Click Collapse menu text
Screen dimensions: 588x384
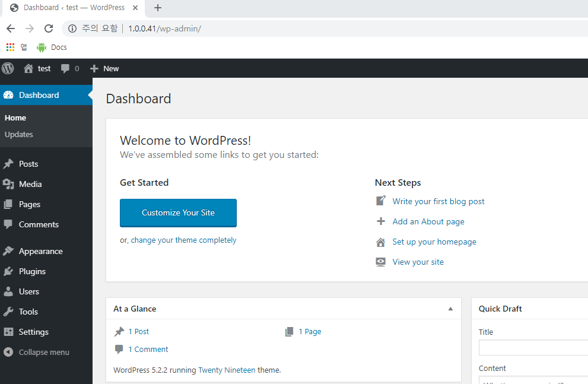tap(44, 352)
